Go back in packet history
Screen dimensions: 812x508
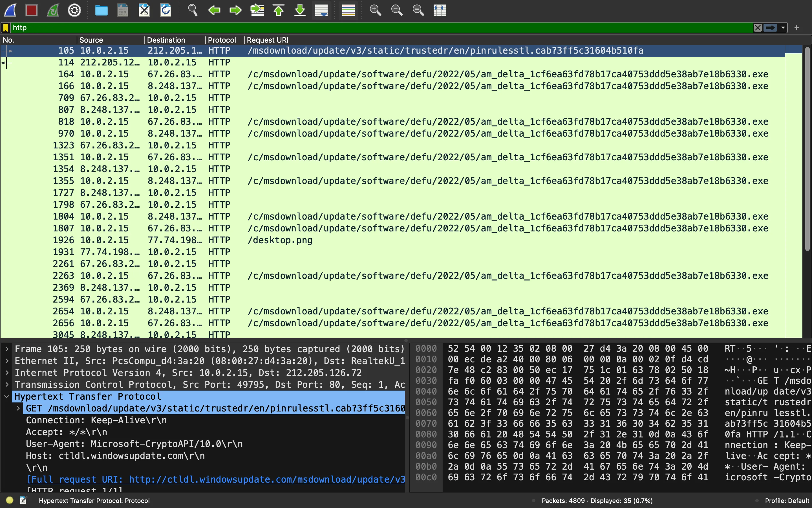tap(214, 10)
